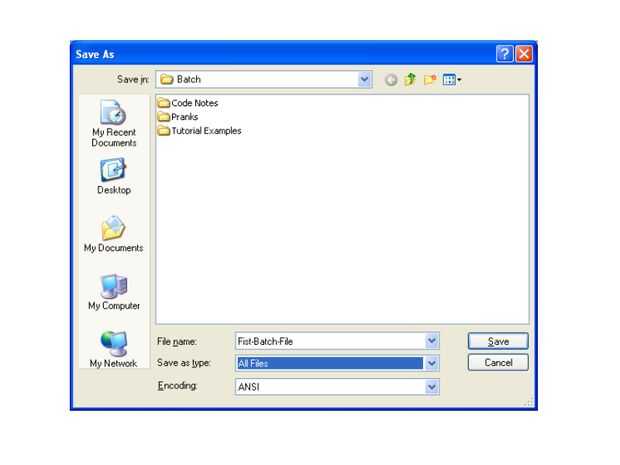Expand the Save in folder dropdown
The height and width of the screenshot is (465, 620).
[x=364, y=79]
